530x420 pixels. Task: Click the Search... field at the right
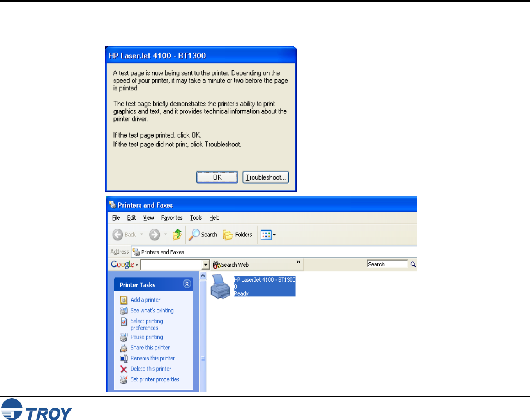[387, 264]
